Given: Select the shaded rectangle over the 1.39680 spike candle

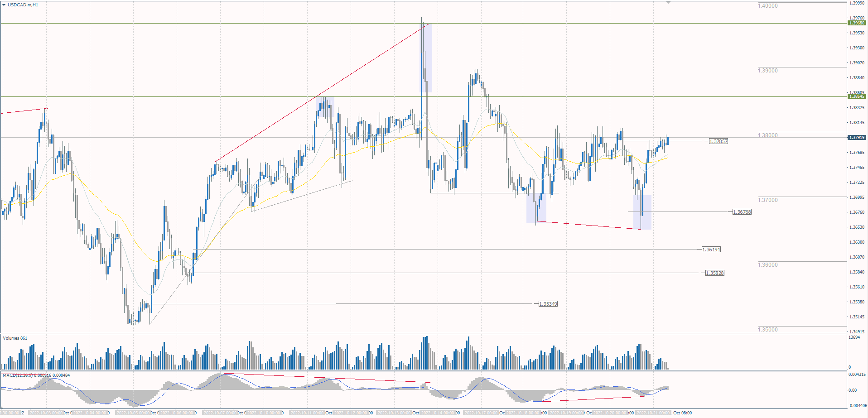Looking at the screenshot, I should click(x=426, y=58).
